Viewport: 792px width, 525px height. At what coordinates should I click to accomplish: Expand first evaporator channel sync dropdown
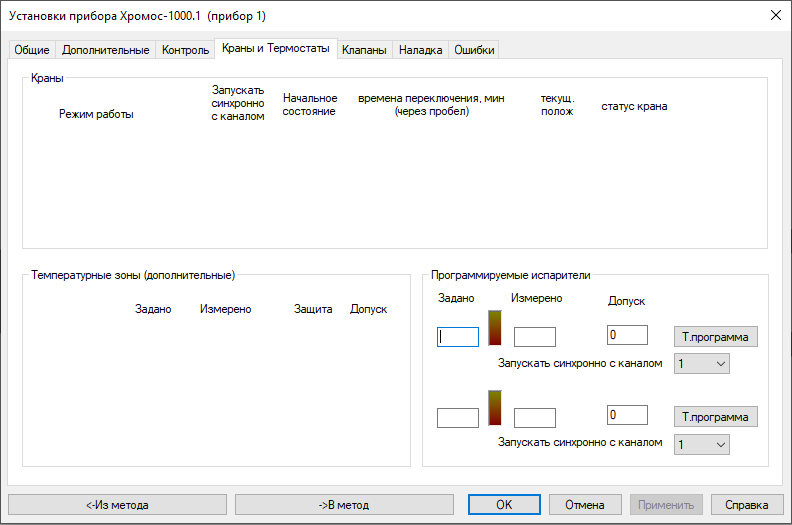click(702, 364)
